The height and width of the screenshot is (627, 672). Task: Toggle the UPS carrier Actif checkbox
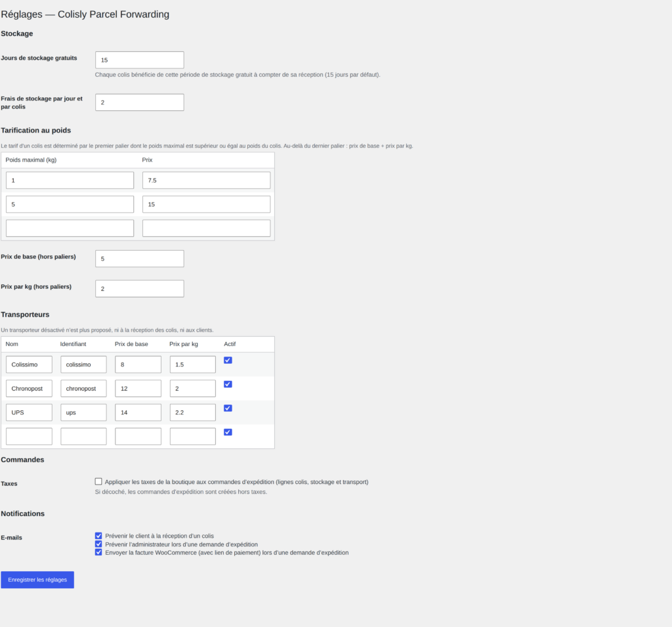[x=228, y=408]
